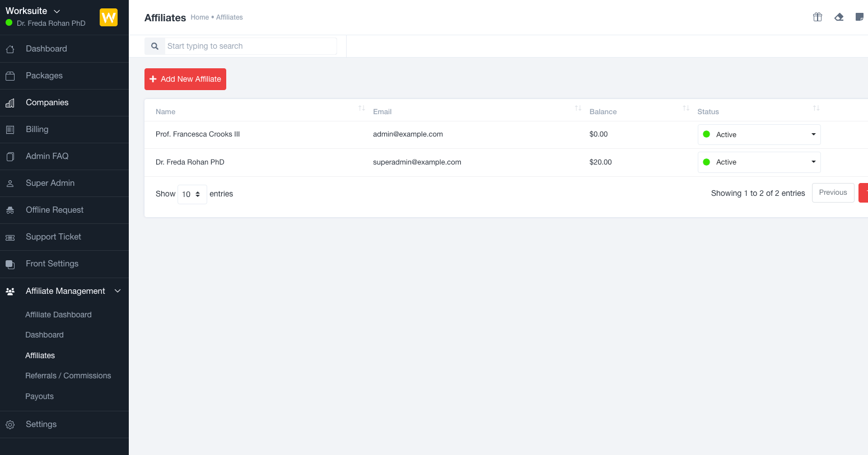Click the yellow Worksuite logo
Image resolution: width=868 pixels, height=455 pixels.
(x=109, y=17)
